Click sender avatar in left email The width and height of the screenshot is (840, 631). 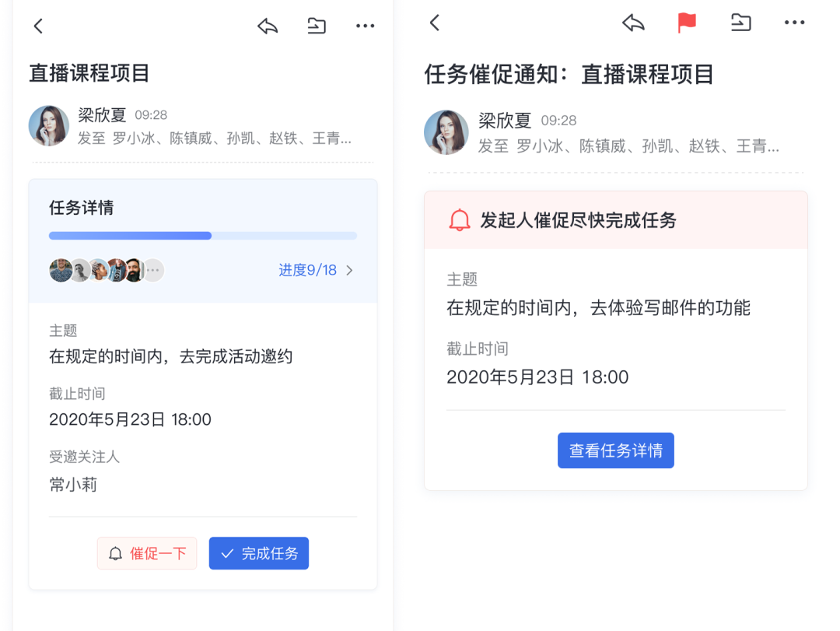coord(49,125)
